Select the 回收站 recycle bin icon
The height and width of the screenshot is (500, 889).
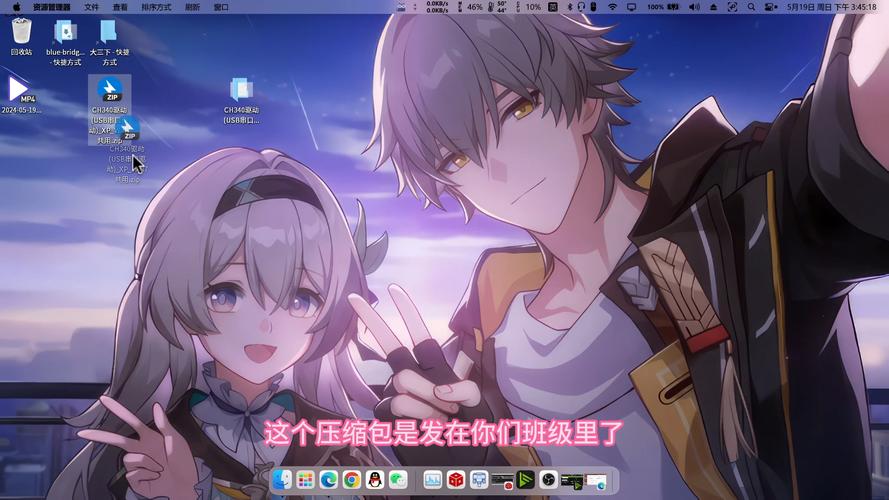pyautogui.click(x=22, y=37)
